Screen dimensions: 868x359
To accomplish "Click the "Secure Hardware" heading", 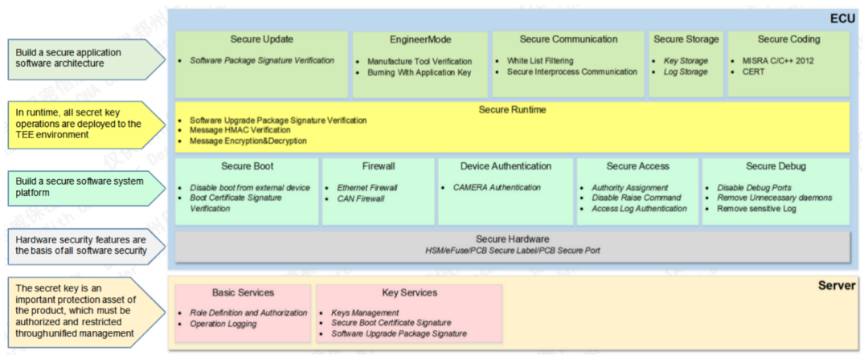I will [x=512, y=239].
